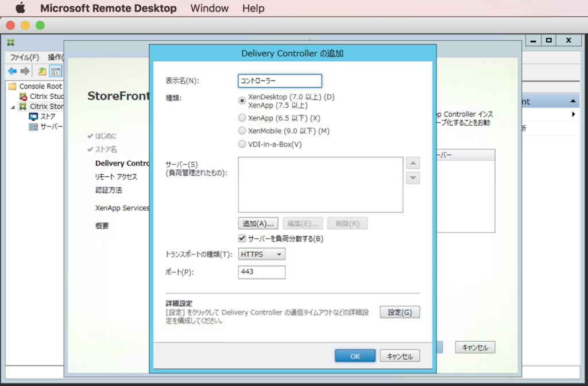Open the トランスポートの種類 HTTPS dropdown

click(x=261, y=254)
